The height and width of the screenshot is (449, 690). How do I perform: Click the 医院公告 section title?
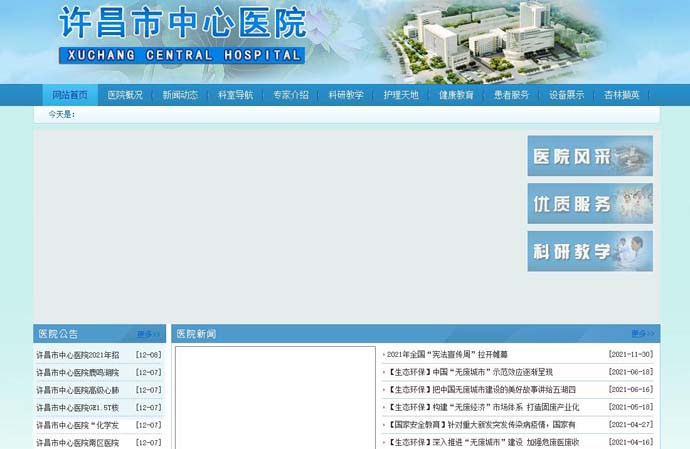coord(58,334)
